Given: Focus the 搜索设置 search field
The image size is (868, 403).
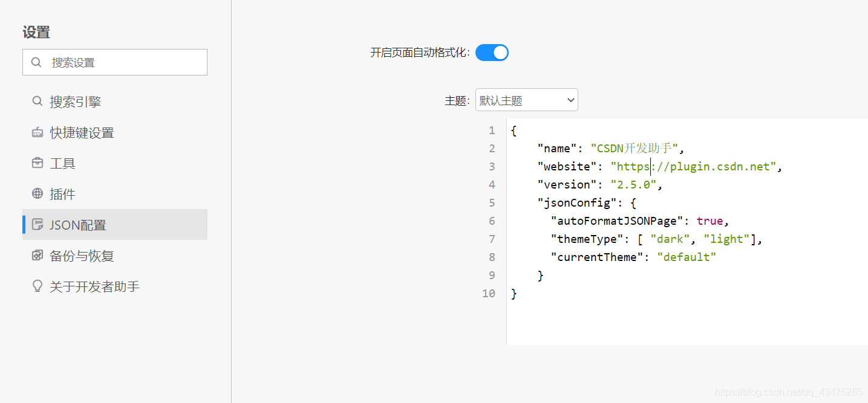Looking at the screenshot, I should click(x=115, y=62).
